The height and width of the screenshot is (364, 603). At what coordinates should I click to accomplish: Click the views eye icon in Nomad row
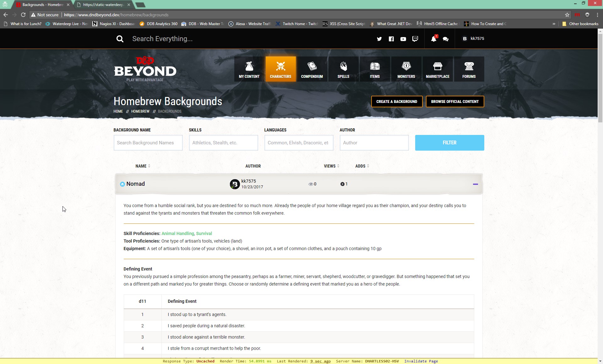[311, 184]
